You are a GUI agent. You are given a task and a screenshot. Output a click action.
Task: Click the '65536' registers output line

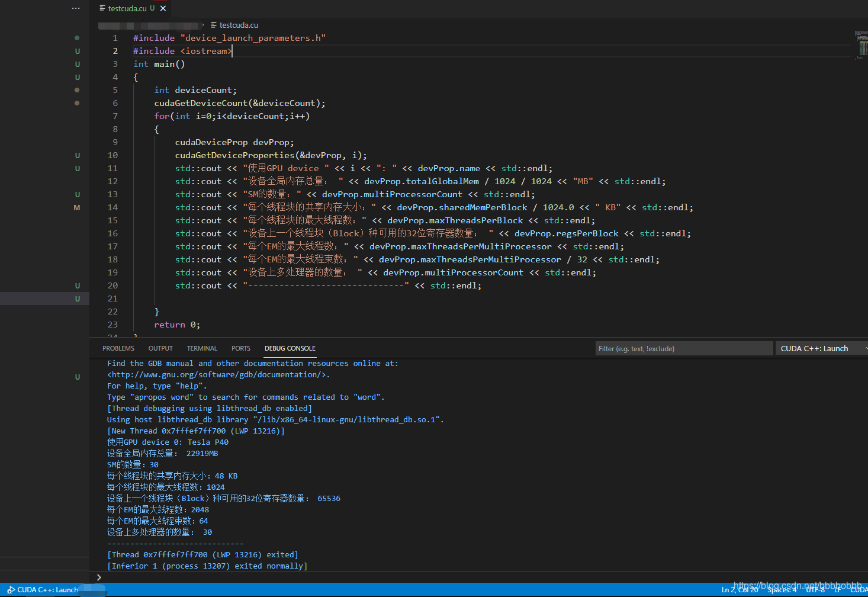click(x=224, y=498)
